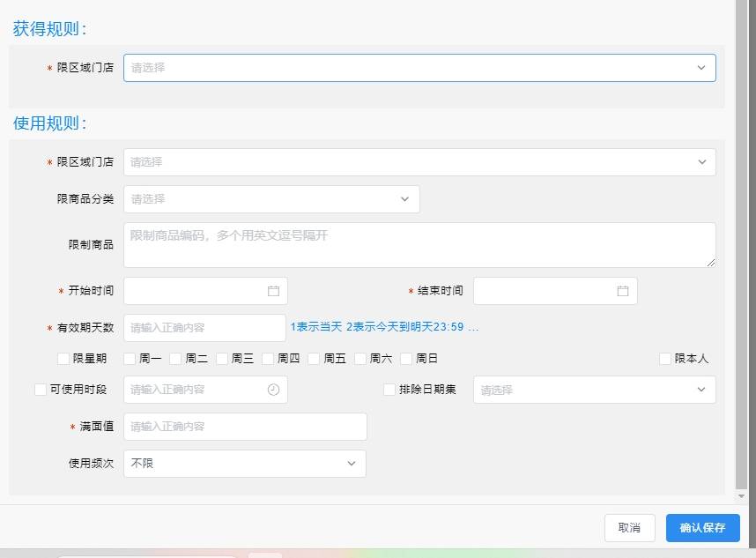This screenshot has height=558, width=756.
Task: Check the 周日 checkbox
Action: coord(406,358)
